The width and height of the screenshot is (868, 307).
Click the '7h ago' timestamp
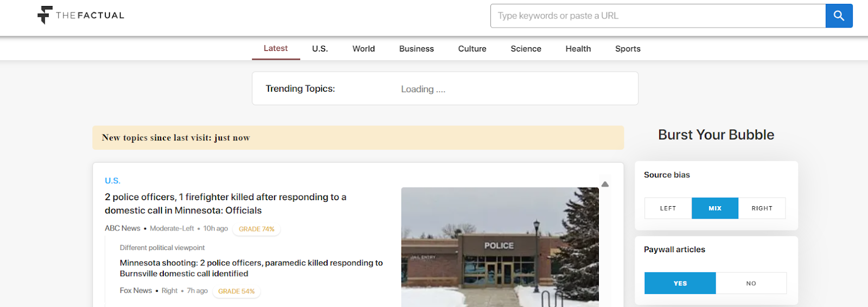(197, 291)
